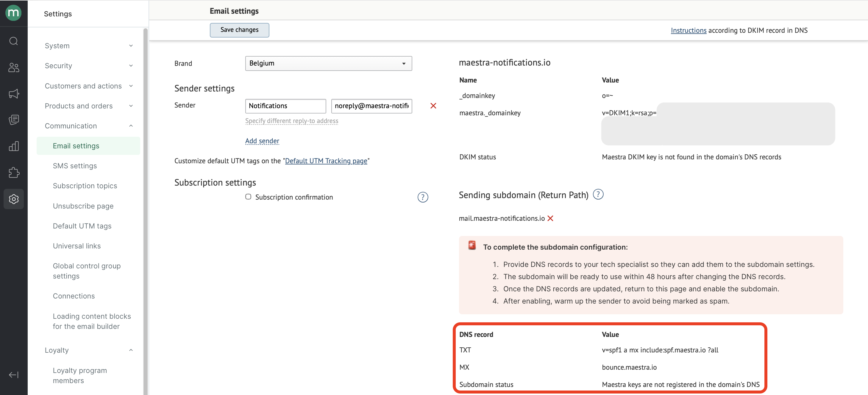Open help for Sending subdomain Return Path
This screenshot has height=395, width=868.
(598, 194)
